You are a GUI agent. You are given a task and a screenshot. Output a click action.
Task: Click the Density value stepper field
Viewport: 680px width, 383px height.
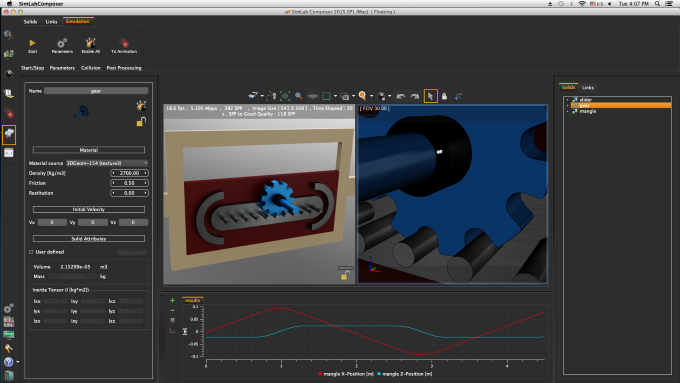(x=129, y=173)
